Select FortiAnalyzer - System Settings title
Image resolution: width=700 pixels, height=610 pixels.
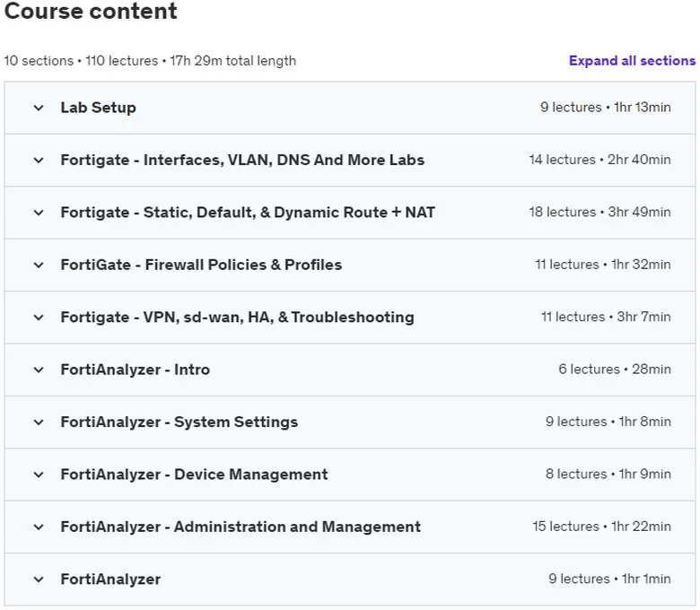coord(179,422)
